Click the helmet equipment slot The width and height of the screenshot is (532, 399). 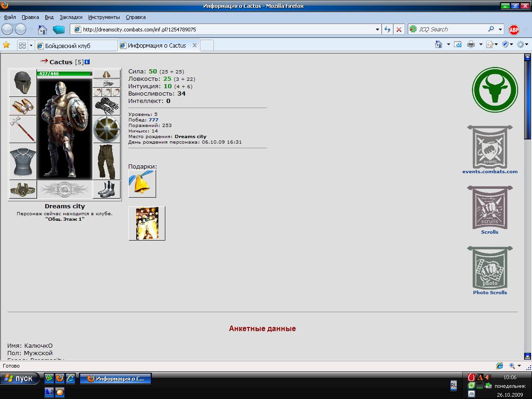coord(23,83)
